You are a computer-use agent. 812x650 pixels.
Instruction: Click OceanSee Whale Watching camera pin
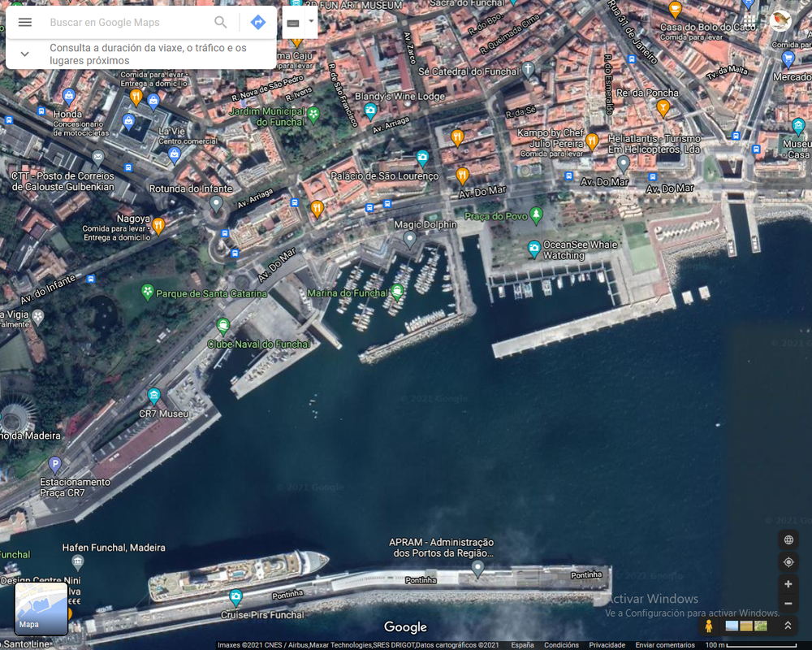[x=534, y=249]
